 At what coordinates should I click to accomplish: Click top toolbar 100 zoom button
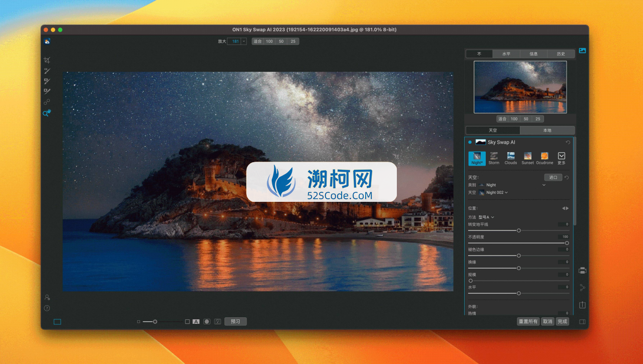(269, 41)
